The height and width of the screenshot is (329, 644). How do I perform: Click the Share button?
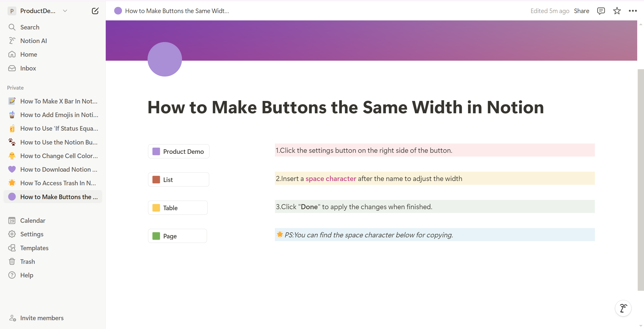[582, 11]
